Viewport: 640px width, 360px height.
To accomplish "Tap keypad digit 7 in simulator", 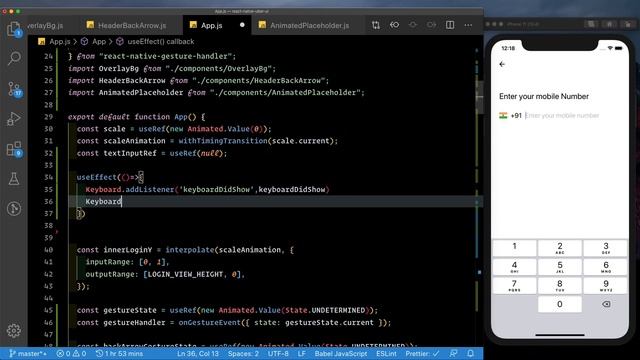I will coord(514,285).
